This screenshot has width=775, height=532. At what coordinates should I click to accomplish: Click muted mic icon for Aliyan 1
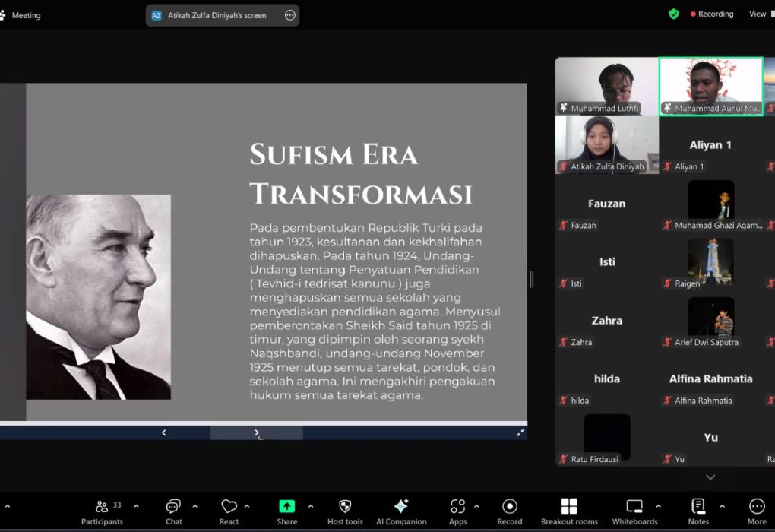pos(667,166)
